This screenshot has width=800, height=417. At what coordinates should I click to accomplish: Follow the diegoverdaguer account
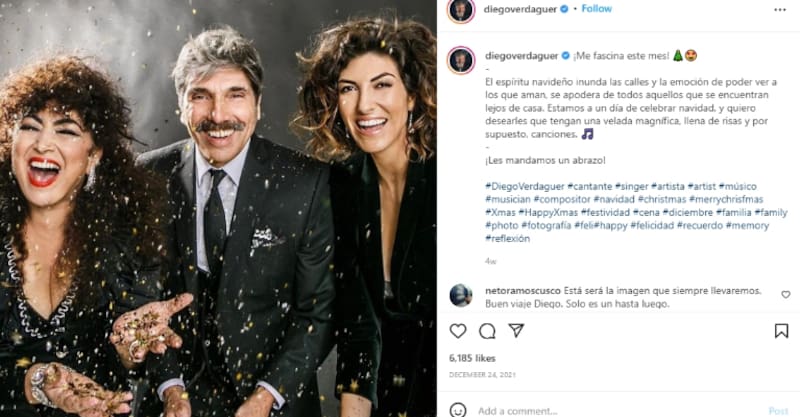coord(597,9)
